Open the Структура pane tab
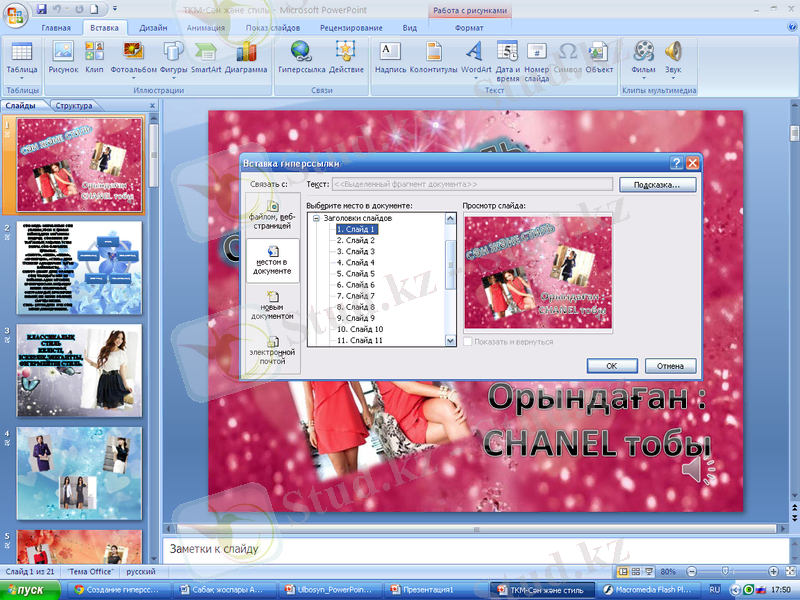 pyautogui.click(x=74, y=105)
